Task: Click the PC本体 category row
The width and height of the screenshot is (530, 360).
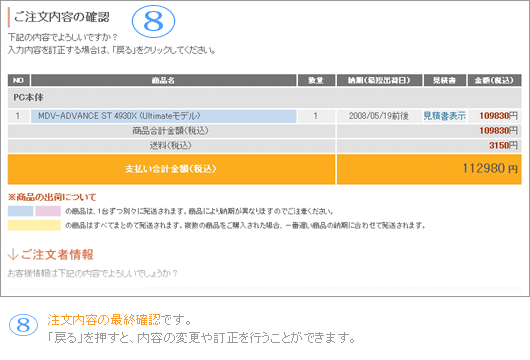Action: pyautogui.click(x=265, y=98)
